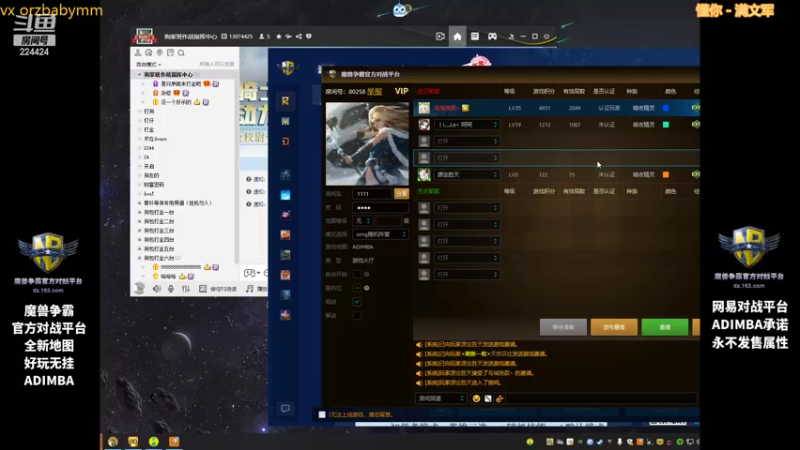
Task: Click the help icon next to 自动开始
Action: click(366, 274)
